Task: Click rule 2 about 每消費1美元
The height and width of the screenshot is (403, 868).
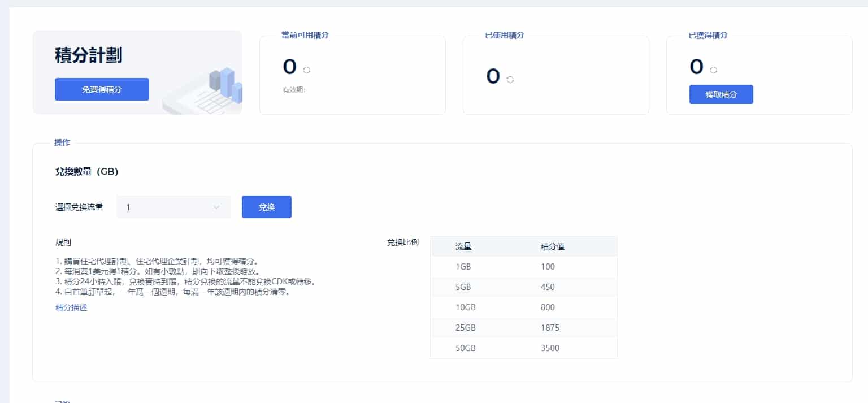Action: [158, 272]
